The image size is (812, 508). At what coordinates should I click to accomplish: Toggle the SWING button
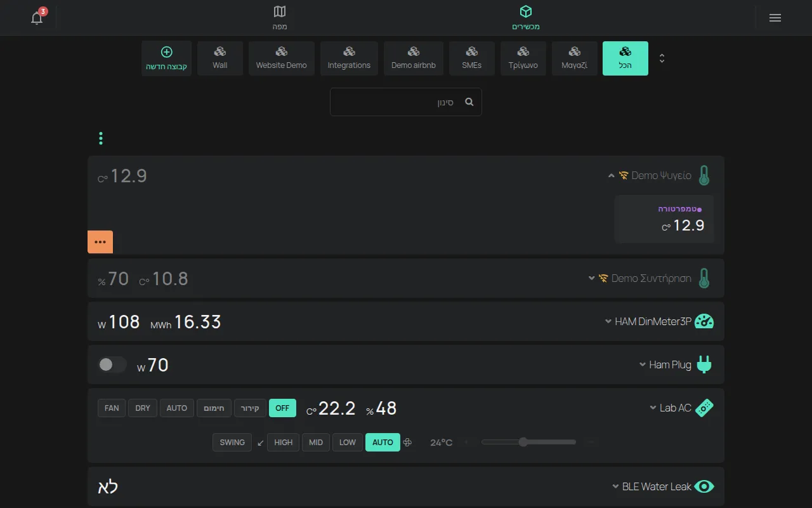coord(232,443)
